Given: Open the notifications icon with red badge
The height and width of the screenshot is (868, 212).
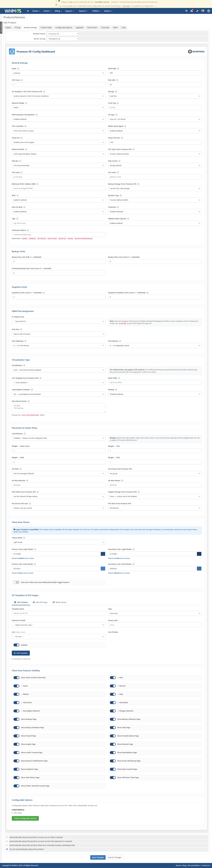Looking at the screenshot, I should coord(192,11).
